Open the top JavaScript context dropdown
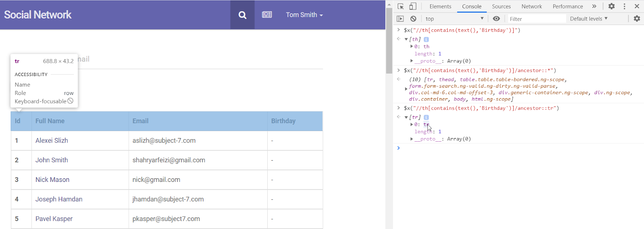The width and height of the screenshot is (644, 229). 454,19
